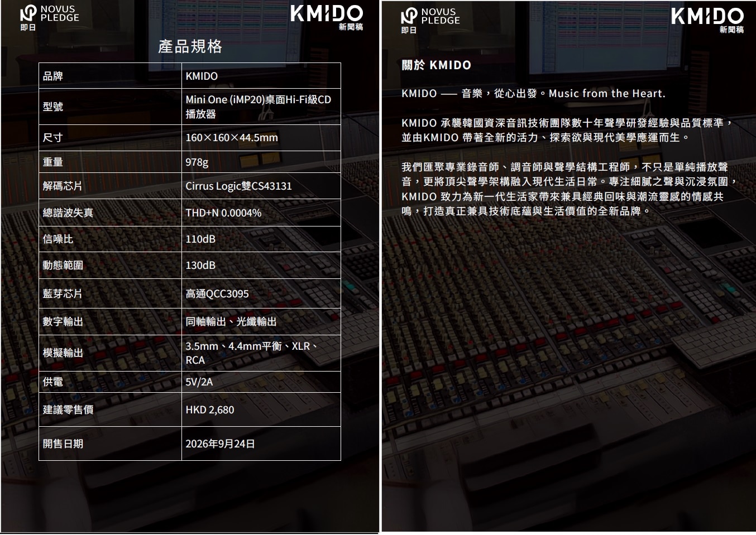Select the THD+N 0.0004% value
The height and width of the screenshot is (535, 756).
(x=223, y=213)
